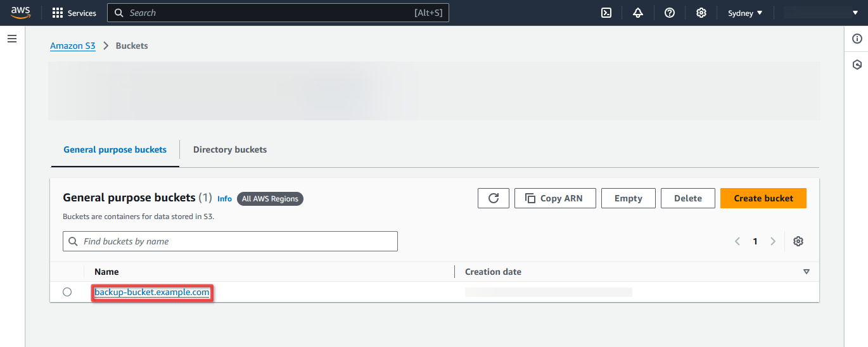Click the Creation date column header

493,272
